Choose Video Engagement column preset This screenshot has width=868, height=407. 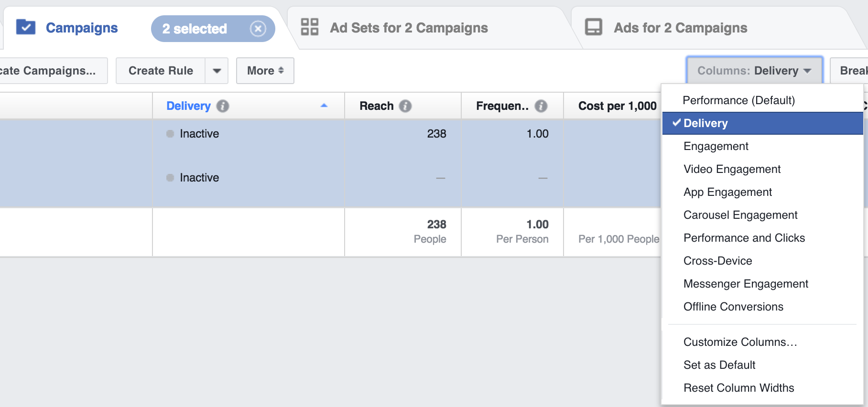coord(763,169)
